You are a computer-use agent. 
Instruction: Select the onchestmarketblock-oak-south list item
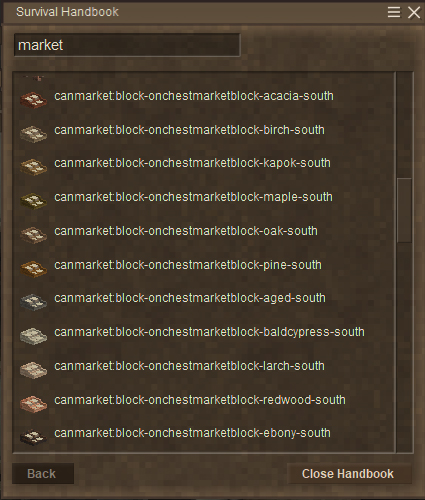point(204,235)
